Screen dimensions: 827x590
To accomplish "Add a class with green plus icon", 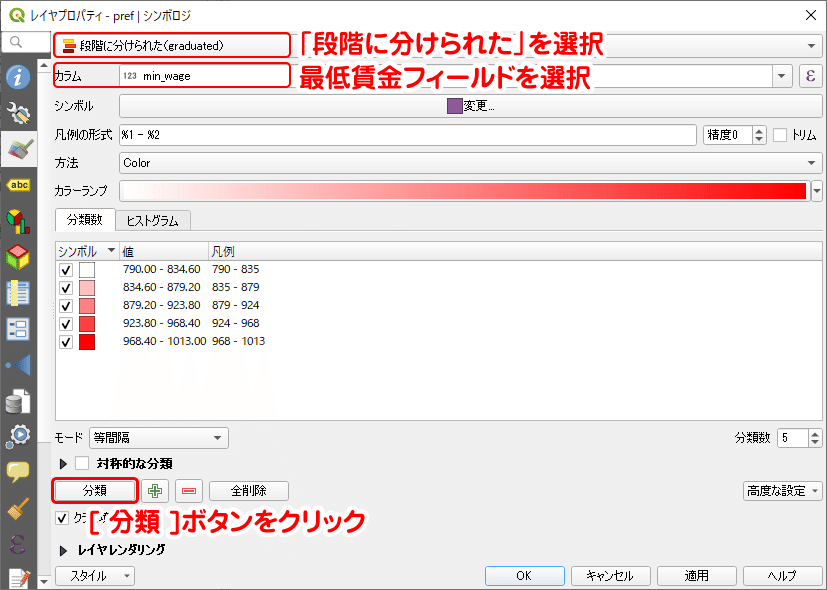I will 155,491.
